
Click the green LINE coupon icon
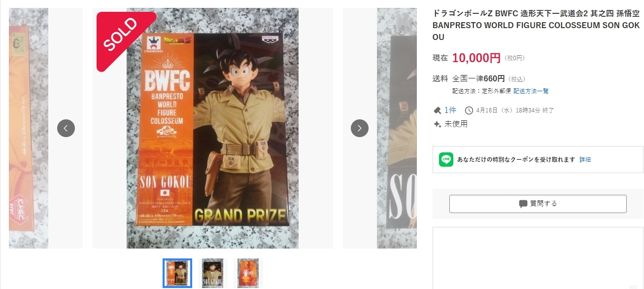pos(446,159)
